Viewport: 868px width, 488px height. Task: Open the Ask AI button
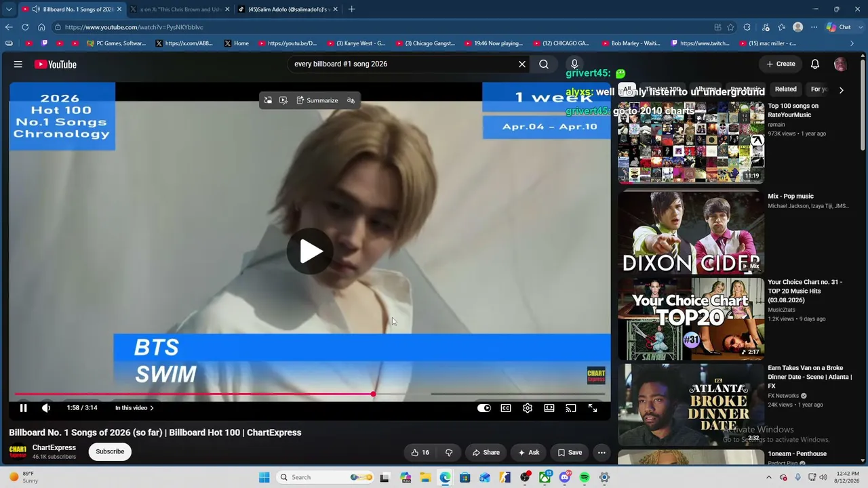pyautogui.click(x=528, y=452)
